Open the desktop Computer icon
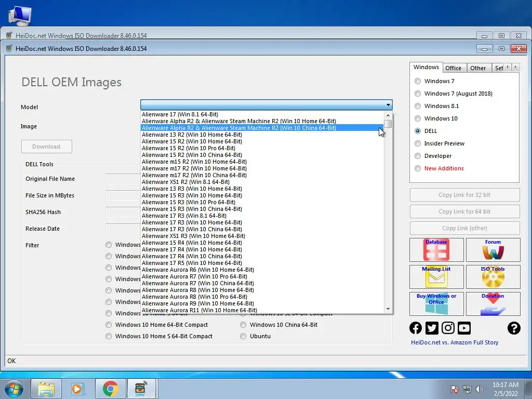The image size is (532, 399). [x=20, y=15]
